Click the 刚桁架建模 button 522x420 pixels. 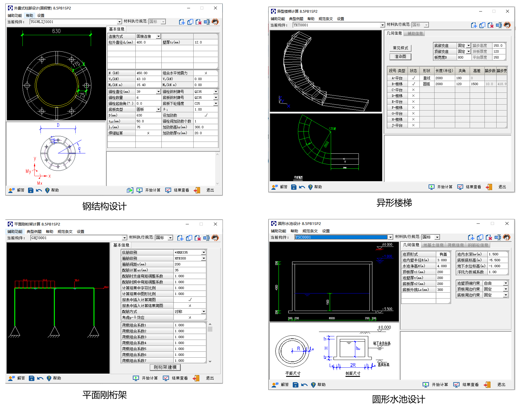(165, 367)
